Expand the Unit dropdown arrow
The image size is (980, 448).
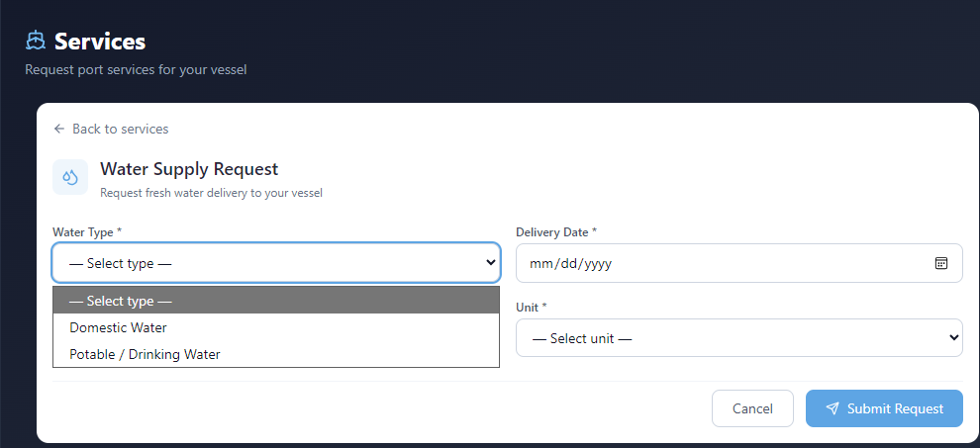click(953, 337)
